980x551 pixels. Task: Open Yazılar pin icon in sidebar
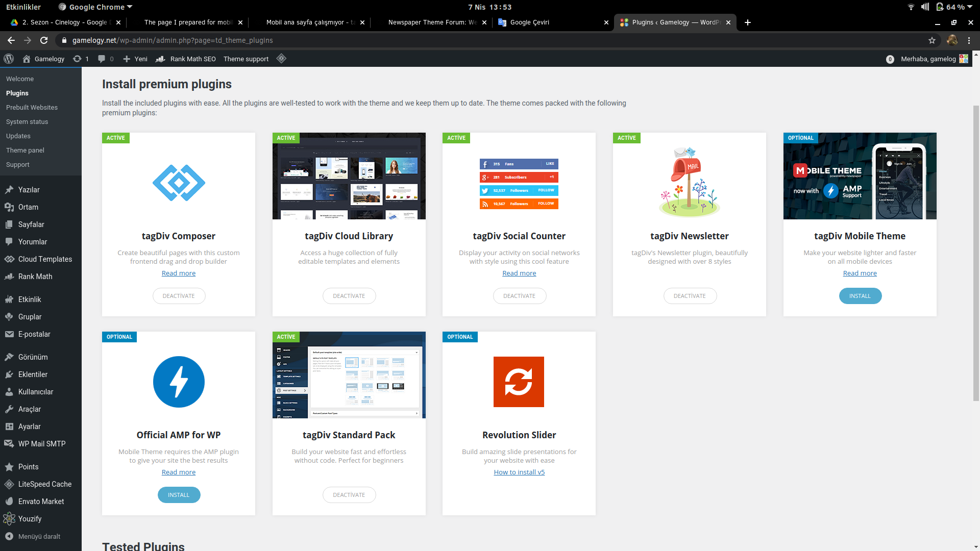[9, 190]
